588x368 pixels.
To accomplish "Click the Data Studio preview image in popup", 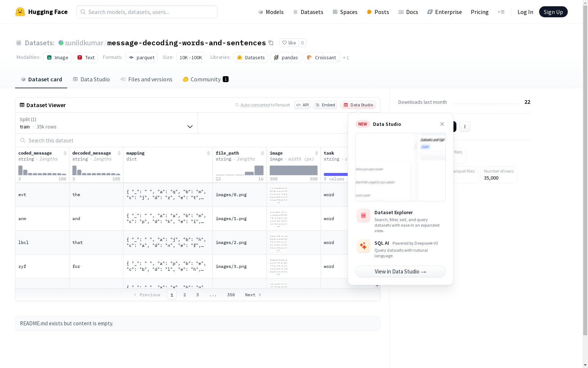I will pyautogui.click(x=401, y=167).
